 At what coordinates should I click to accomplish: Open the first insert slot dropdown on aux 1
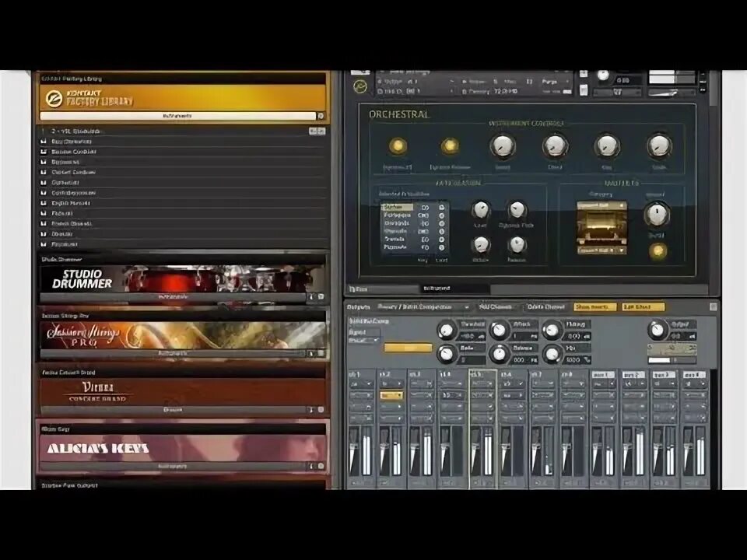click(x=603, y=383)
